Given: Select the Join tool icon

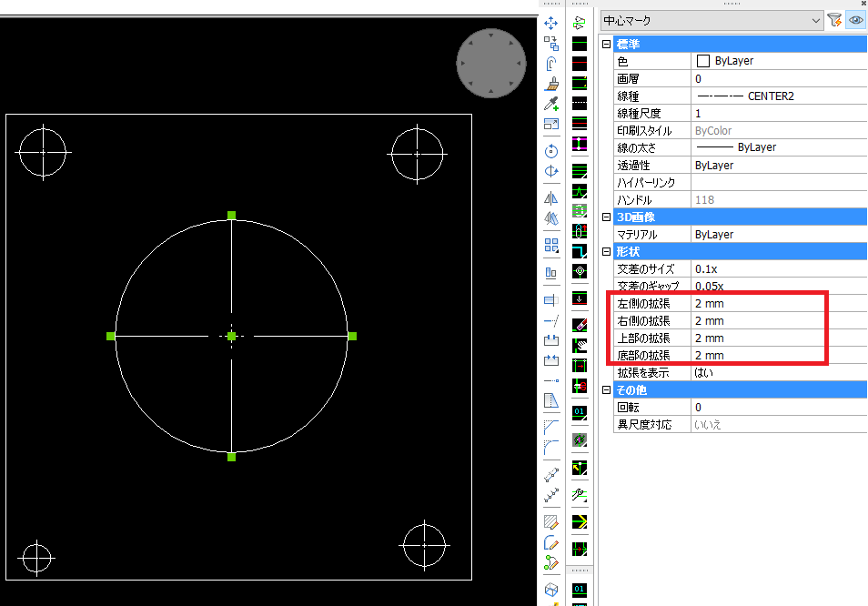Looking at the screenshot, I should (x=550, y=360).
